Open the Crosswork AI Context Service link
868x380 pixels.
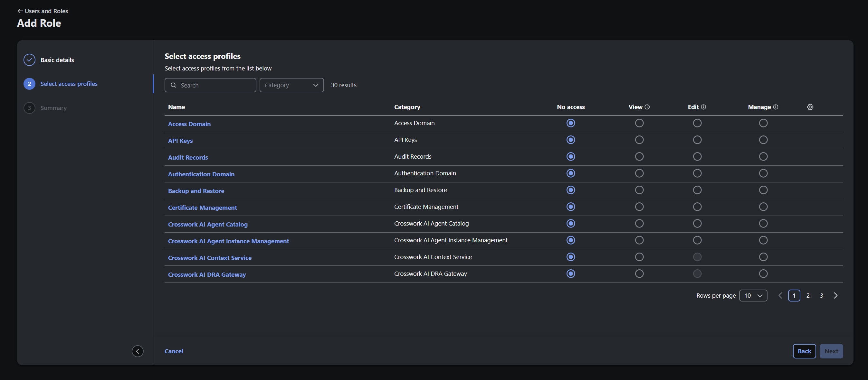point(210,258)
